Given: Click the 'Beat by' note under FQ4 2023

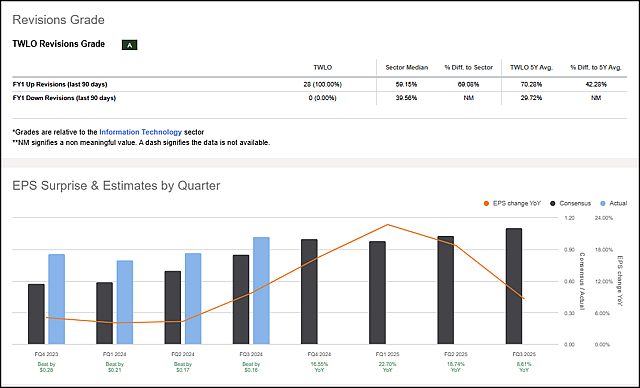Looking at the screenshot, I should [x=47, y=367].
